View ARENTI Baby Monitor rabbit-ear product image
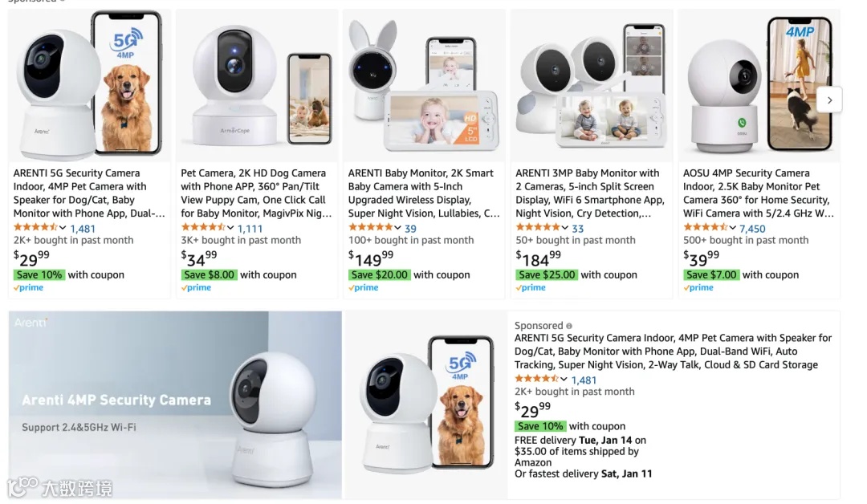The width and height of the screenshot is (867, 504). click(424, 86)
